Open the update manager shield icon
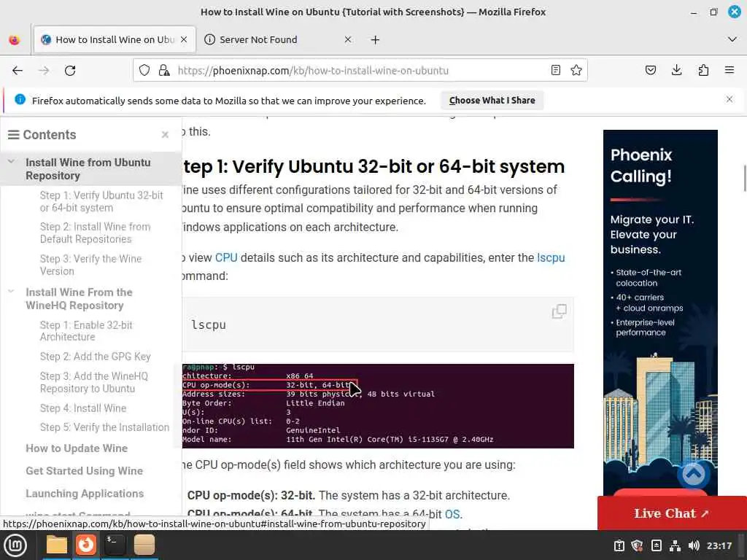This screenshot has width=747, height=560. pos(638,545)
